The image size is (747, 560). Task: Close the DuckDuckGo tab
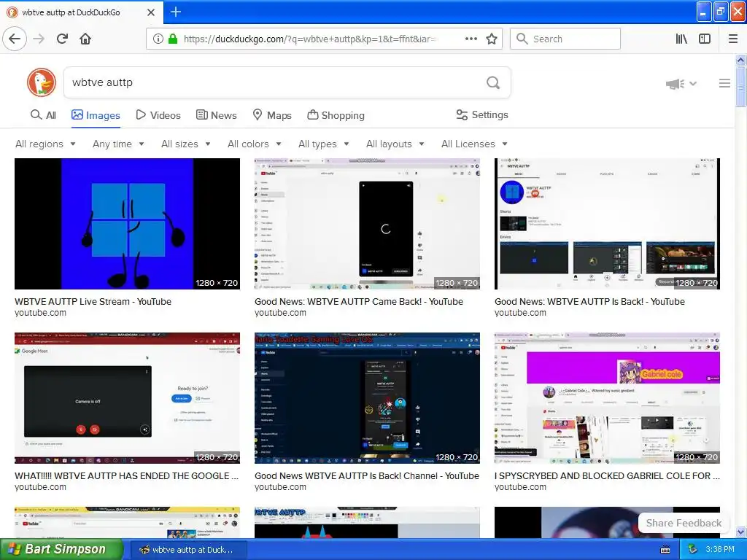tap(150, 12)
